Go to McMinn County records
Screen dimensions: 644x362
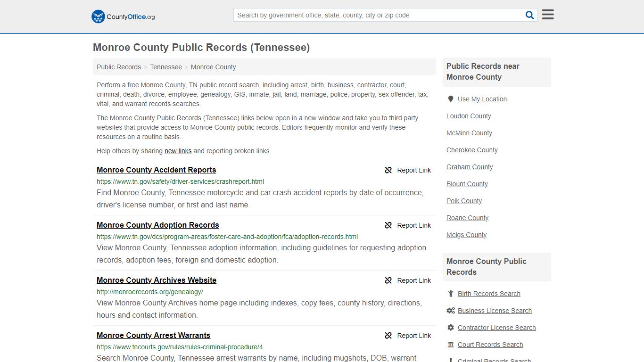[469, 133]
